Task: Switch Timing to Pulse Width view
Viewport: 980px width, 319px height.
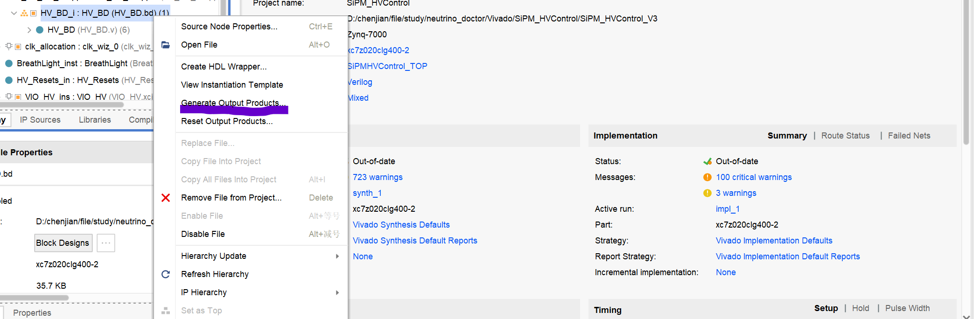Action: (x=907, y=308)
